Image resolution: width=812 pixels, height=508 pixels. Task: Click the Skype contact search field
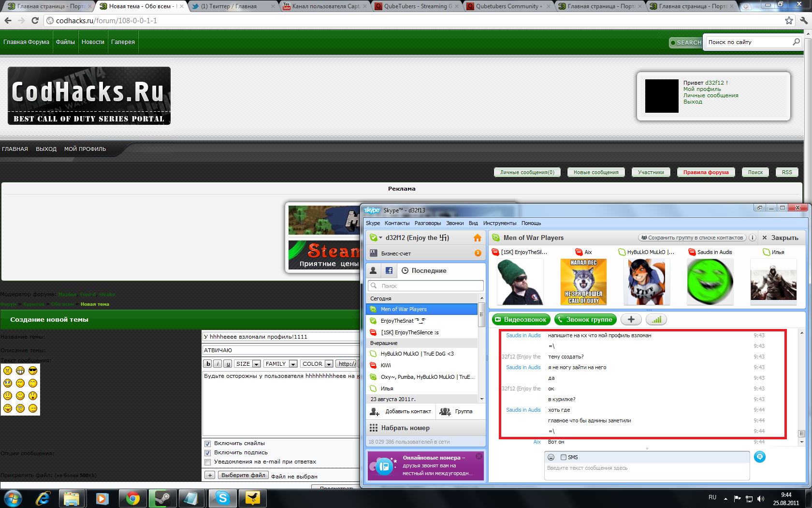point(425,285)
